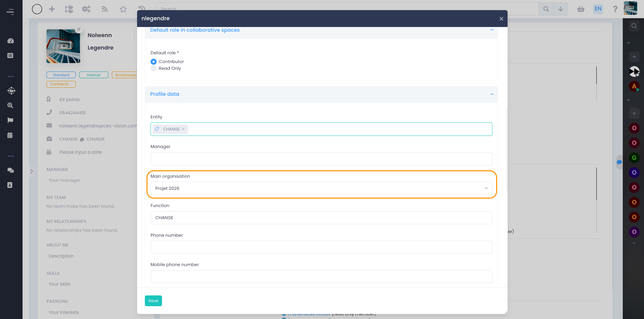Click the Phone number input field
644x319 pixels.
pos(321,247)
